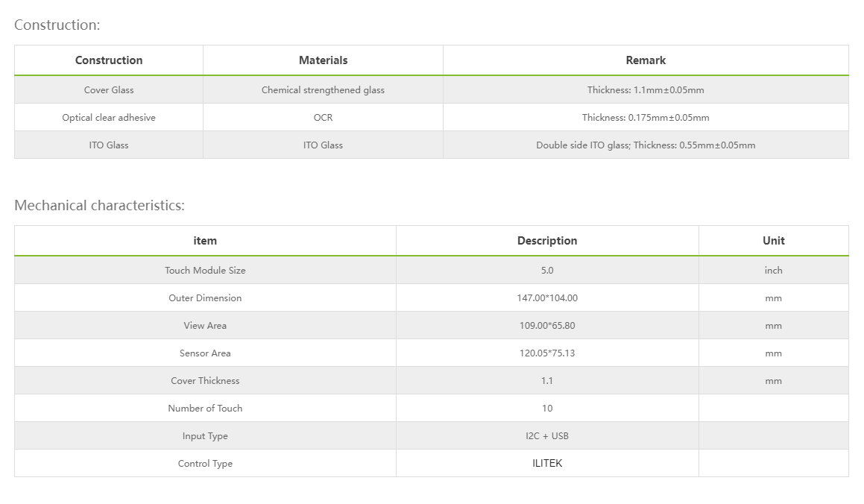Select the "item" column header
The image size is (864, 504).
205,241
